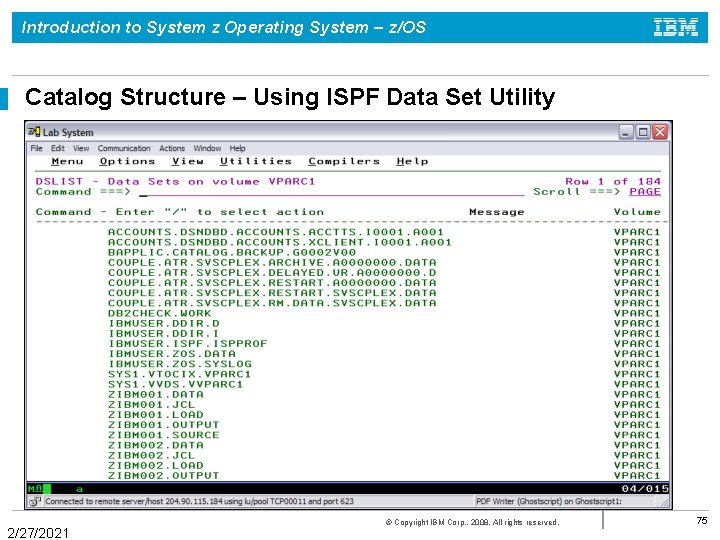The height and width of the screenshot is (540, 720).
Task: Select ZIBM001.DATA data set
Action: (156, 394)
